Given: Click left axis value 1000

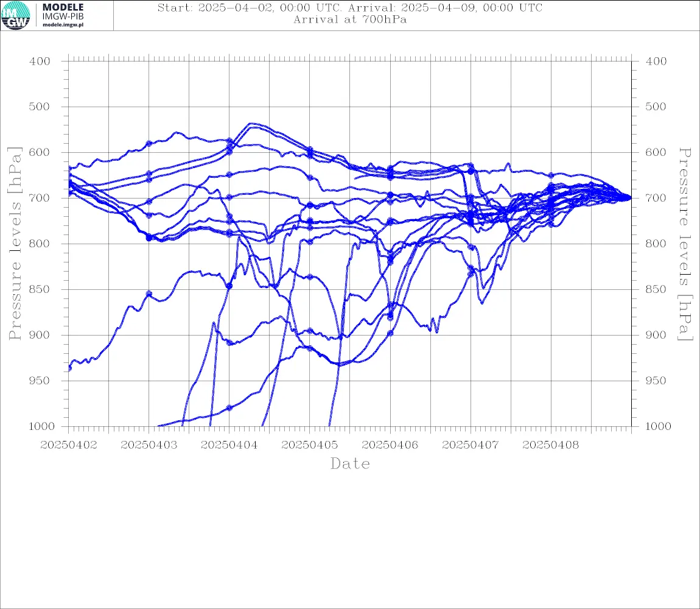Looking at the screenshot, I should click(42, 426).
